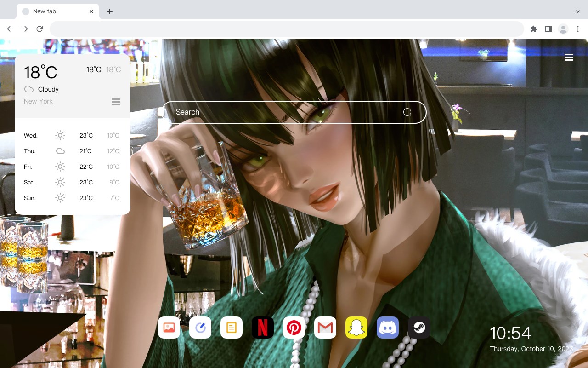The image size is (588, 368).
Task: Click Friday's 22°C high value
Action: [86, 167]
